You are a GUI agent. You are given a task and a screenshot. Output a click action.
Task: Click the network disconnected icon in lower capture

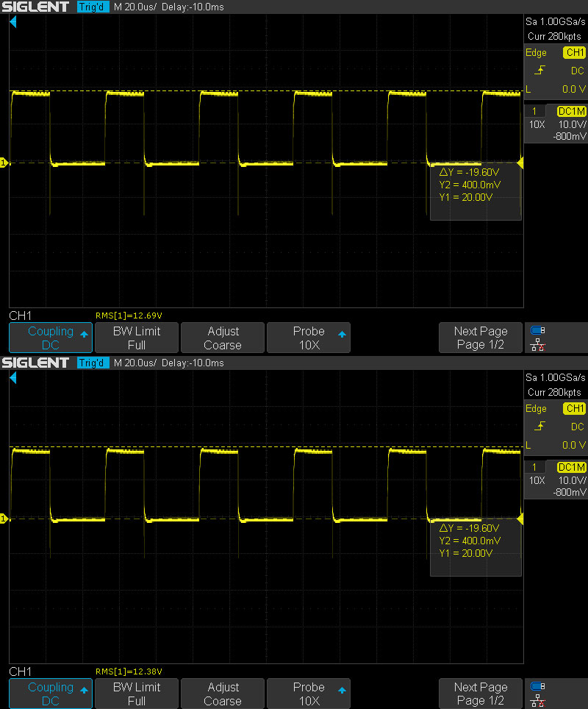(537, 701)
